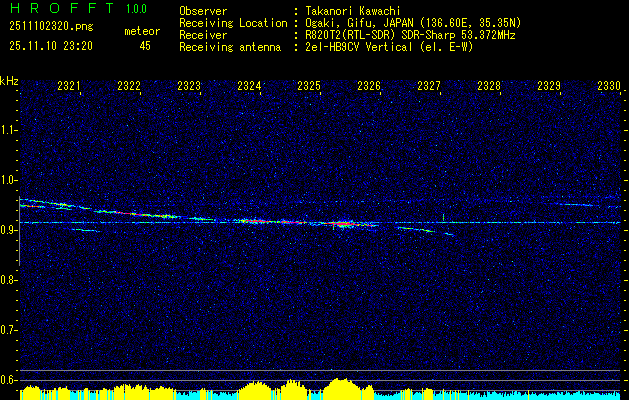Click the HROFFT program title
This screenshot has width=629, height=400.
59,9
